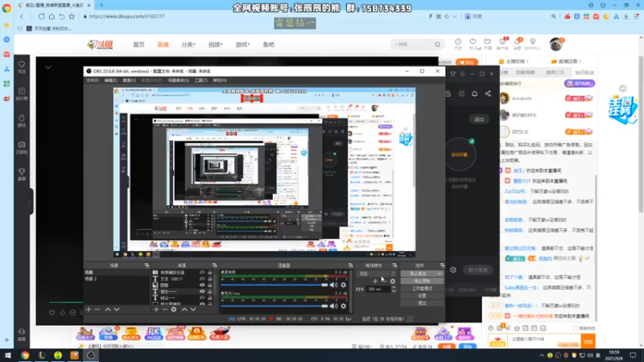Click 设置 settings button in OBS controls
Screen dimensions: 644x362
422,295
